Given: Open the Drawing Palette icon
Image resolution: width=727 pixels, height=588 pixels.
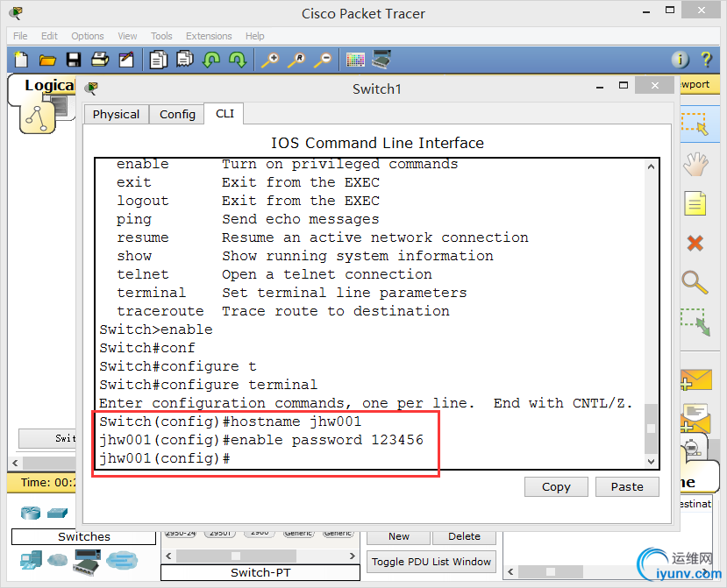Looking at the screenshot, I should click(356, 60).
